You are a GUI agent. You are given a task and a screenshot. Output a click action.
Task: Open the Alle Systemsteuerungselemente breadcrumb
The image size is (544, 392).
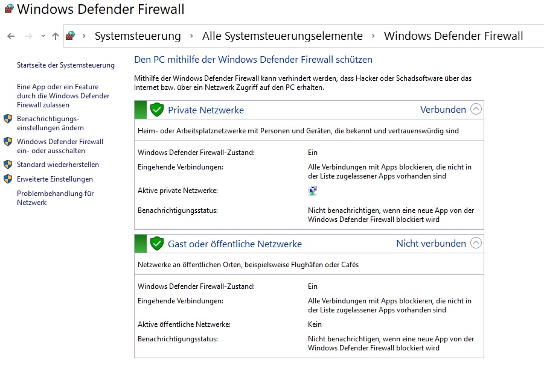282,36
